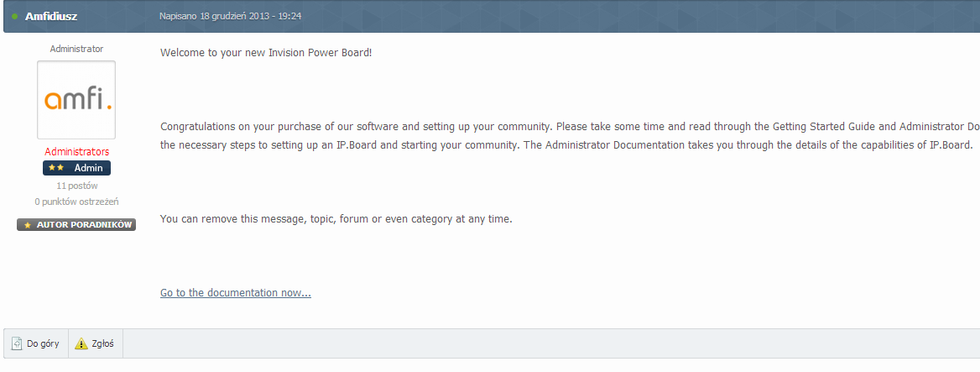
Task: Click the Admin rank badge text
Action: click(x=88, y=168)
